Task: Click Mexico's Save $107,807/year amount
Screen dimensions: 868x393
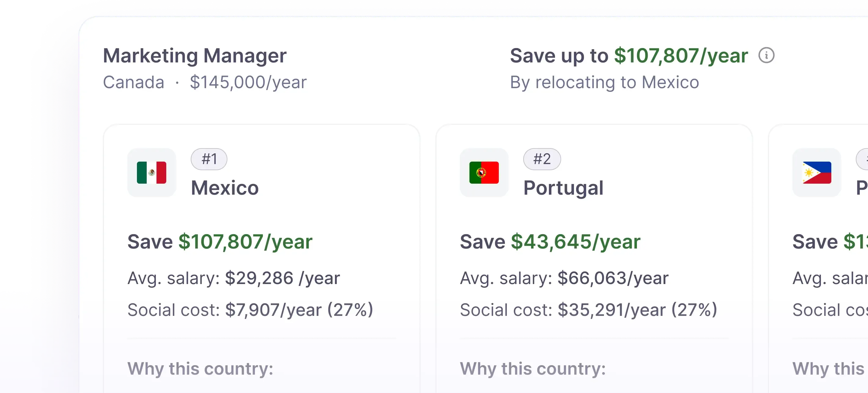Action: pyautogui.click(x=220, y=242)
